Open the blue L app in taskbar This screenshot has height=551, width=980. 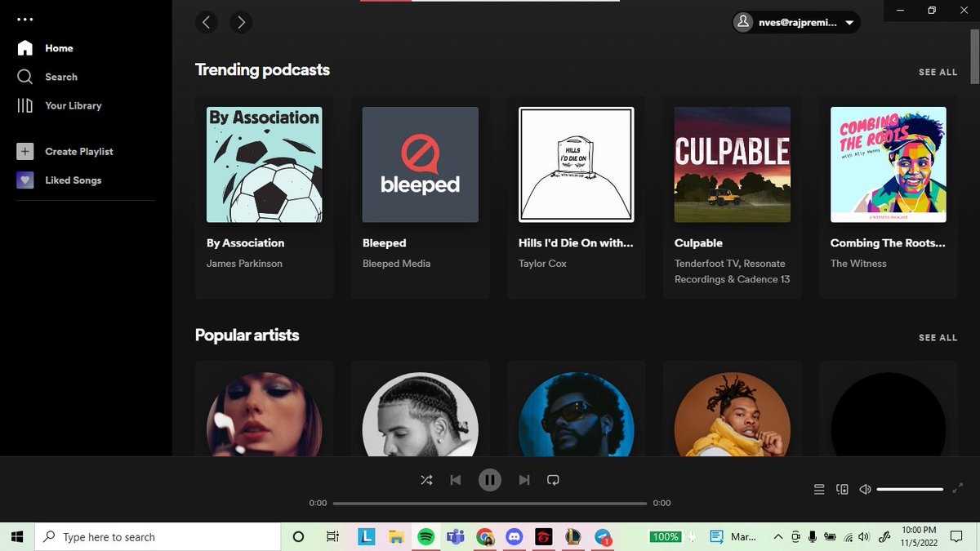coord(367,537)
